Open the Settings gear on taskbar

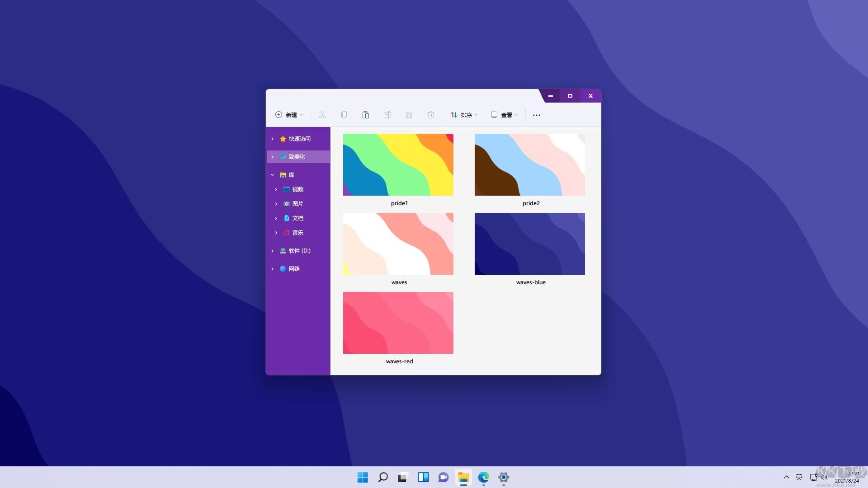tap(504, 477)
